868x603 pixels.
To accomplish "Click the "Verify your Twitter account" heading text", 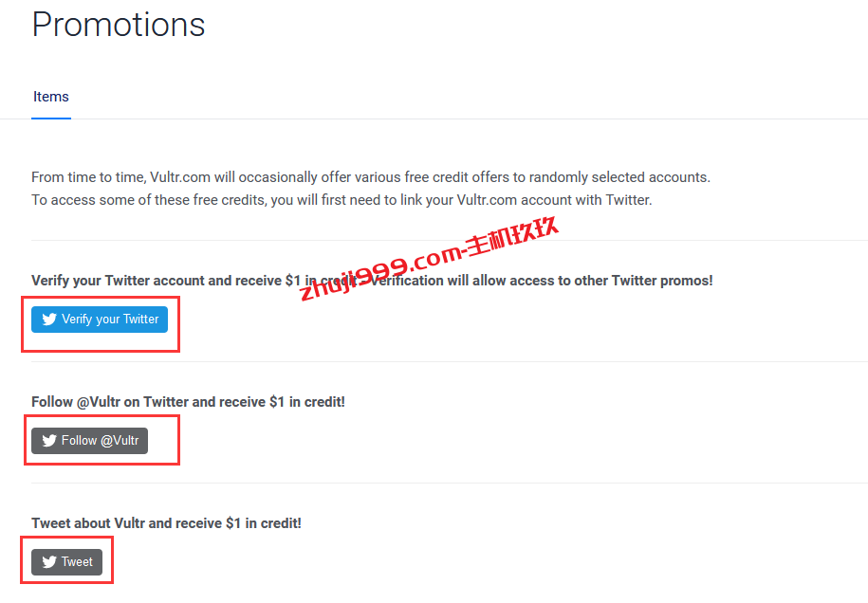I will [x=118, y=281].
